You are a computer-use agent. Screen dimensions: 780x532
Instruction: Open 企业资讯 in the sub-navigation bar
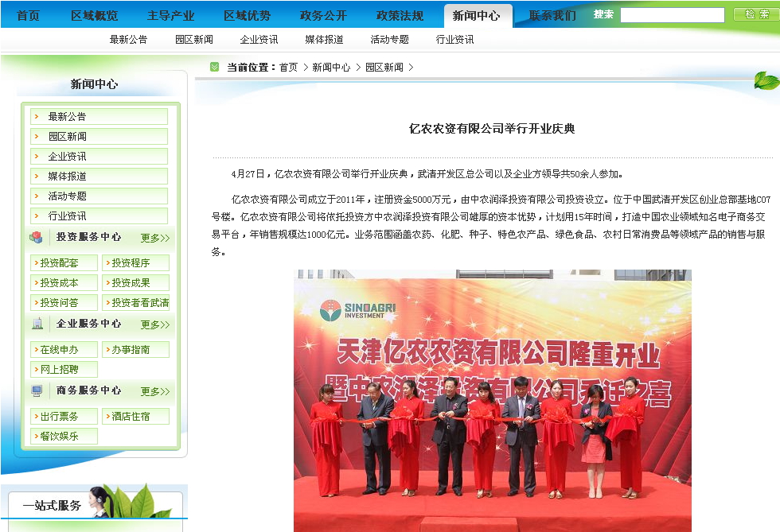pos(259,40)
